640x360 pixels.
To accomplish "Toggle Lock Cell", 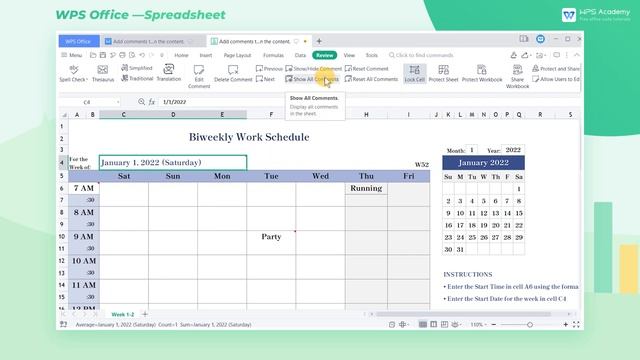I will (414, 73).
